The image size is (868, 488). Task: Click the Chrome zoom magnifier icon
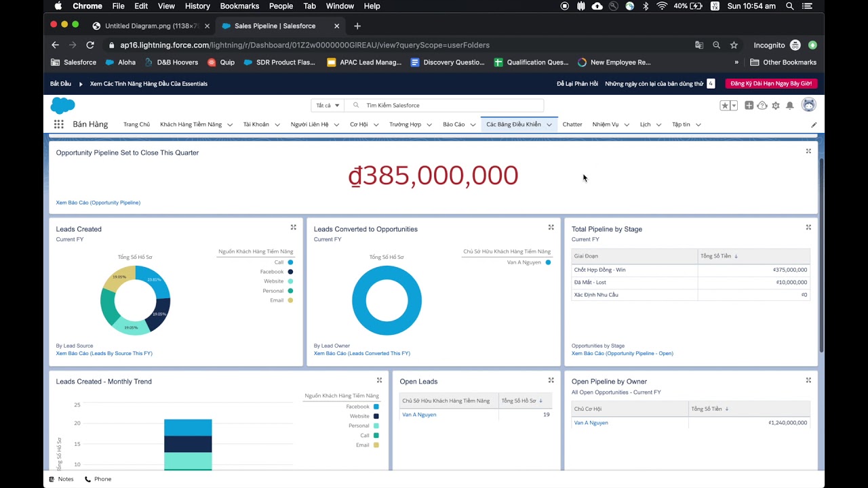716,45
